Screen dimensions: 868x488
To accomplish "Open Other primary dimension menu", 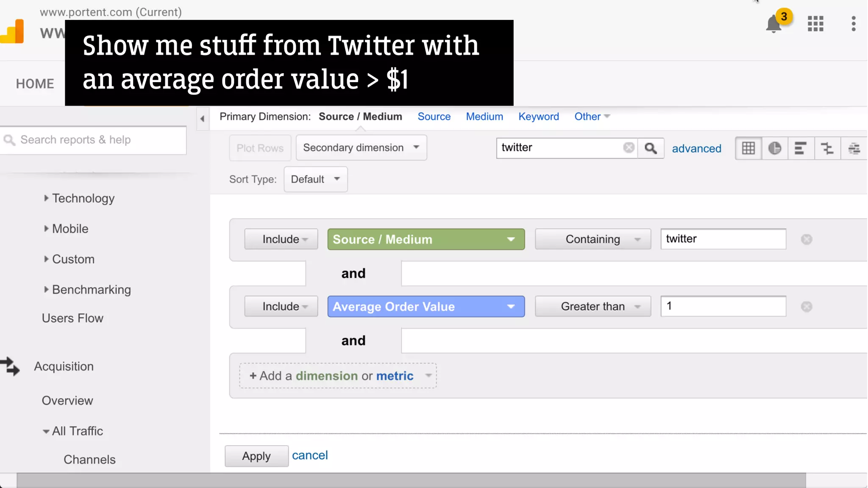I will (592, 116).
